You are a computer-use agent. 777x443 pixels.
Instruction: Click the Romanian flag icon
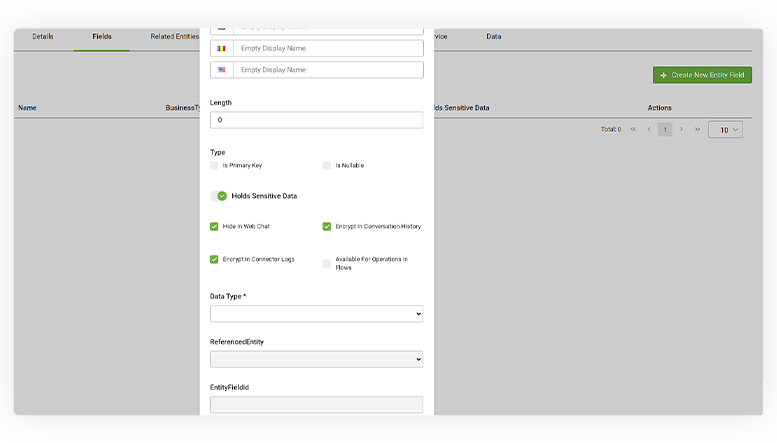tap(221, 48)
